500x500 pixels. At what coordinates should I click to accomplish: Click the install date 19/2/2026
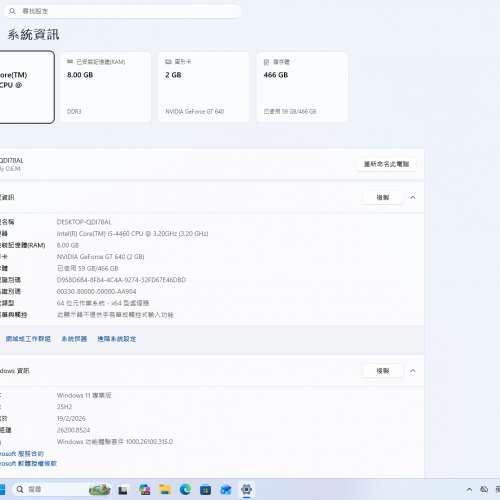coord(71,418)
